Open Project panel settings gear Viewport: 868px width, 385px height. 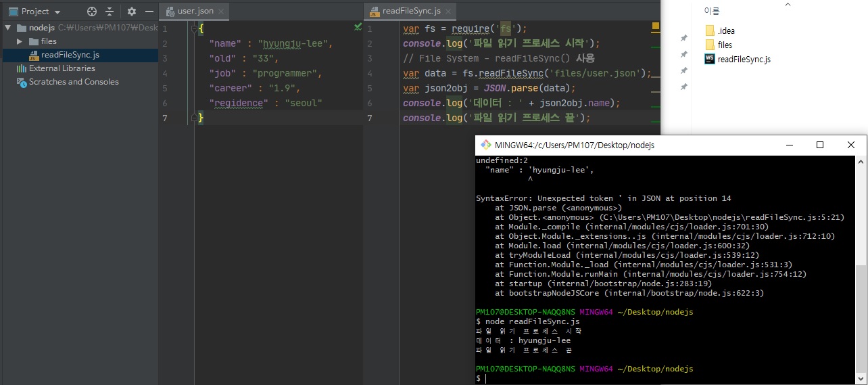pyautogui.click(x=132, y=12)
